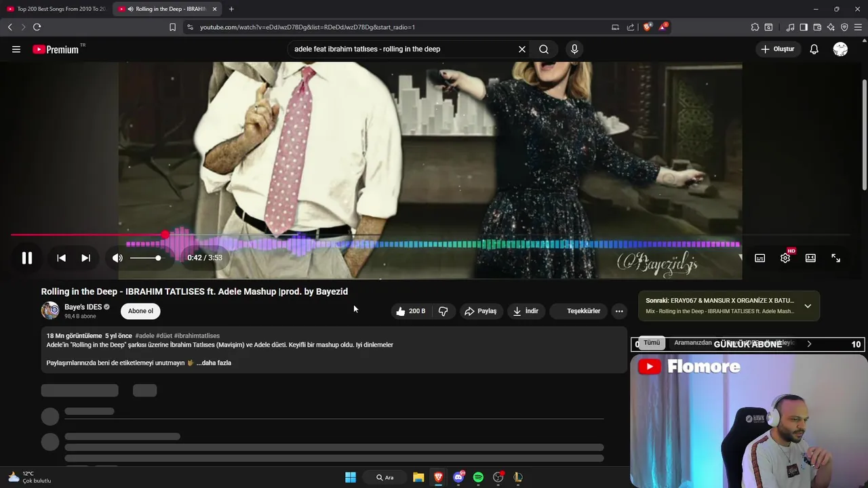Bookmark this page in address bar
The image size is (868, 488).
pos(172,27)
